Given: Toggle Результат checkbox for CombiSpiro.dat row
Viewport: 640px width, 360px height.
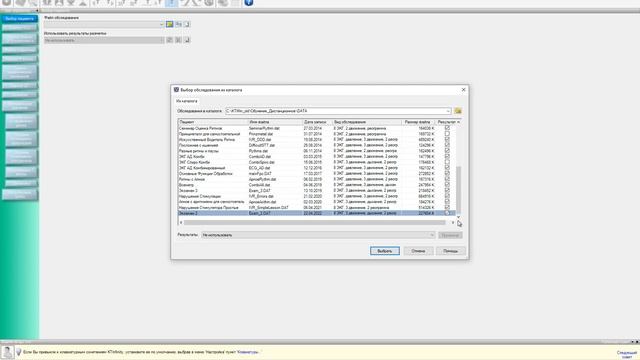Looking at the screenshot, I should tap(447, 162).
